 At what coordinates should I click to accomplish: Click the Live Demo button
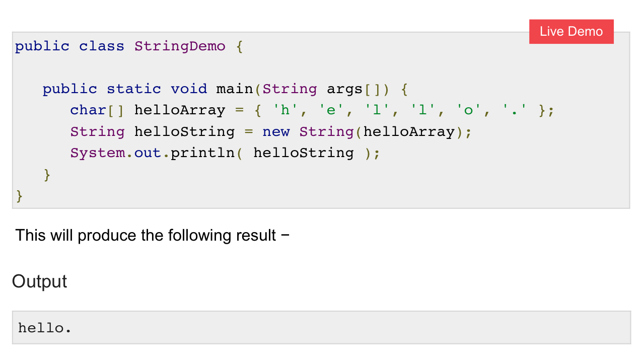tap(571, 32)
